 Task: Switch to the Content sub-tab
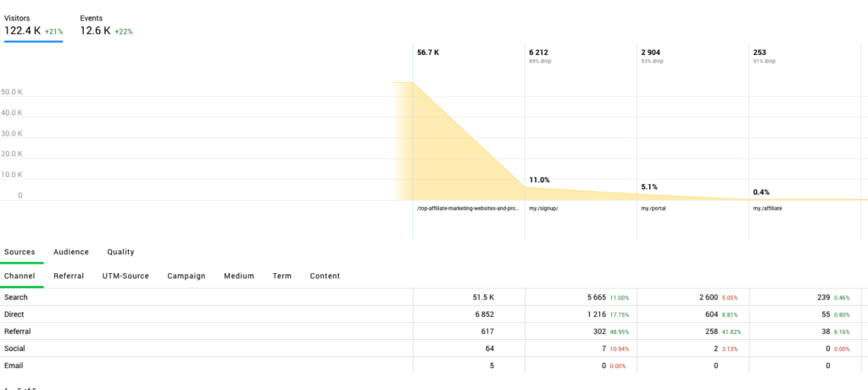tap(325, 276)
